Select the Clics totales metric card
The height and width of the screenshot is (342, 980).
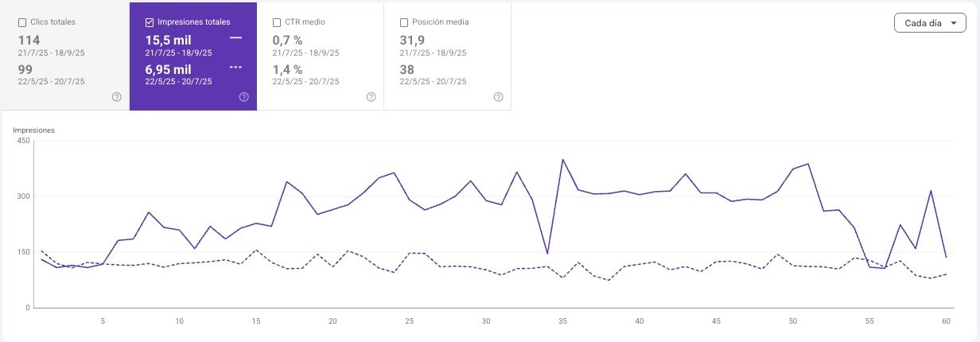click(x=65, y=56)
